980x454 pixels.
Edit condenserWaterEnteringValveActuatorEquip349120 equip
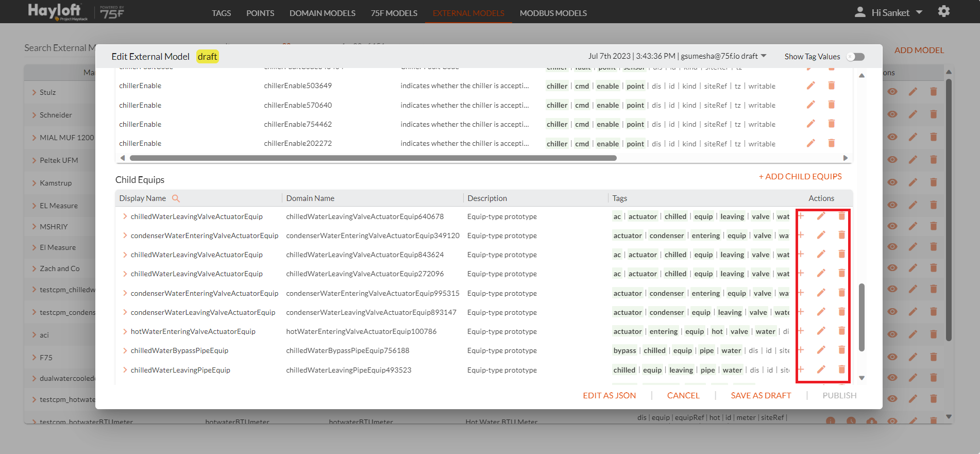click(x=821, y=235)
